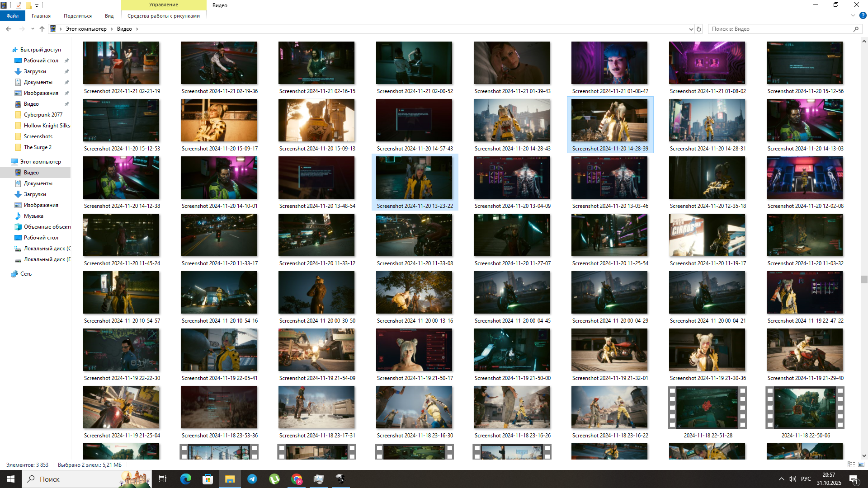This screenshot has height=488, width=868.
Task: Select the Cyberpunk 2077 quick access folder
Action: [43, 115]
